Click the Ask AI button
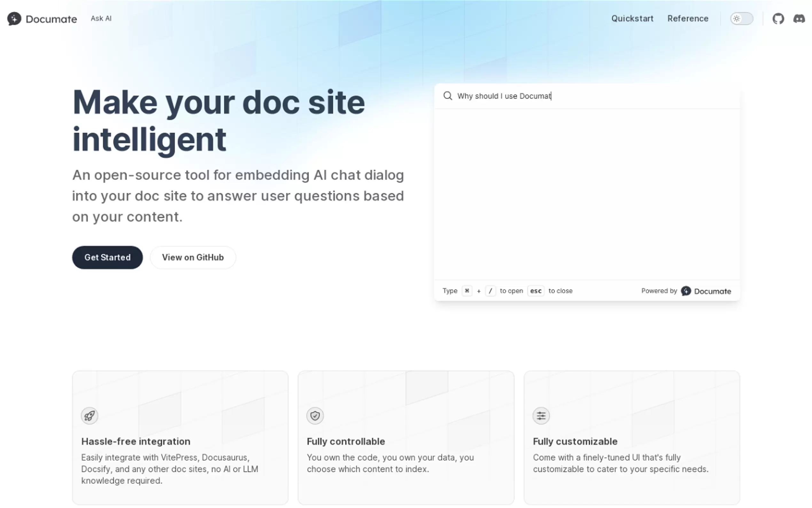The width and height of the screenshot is (812, 508). 101,19
